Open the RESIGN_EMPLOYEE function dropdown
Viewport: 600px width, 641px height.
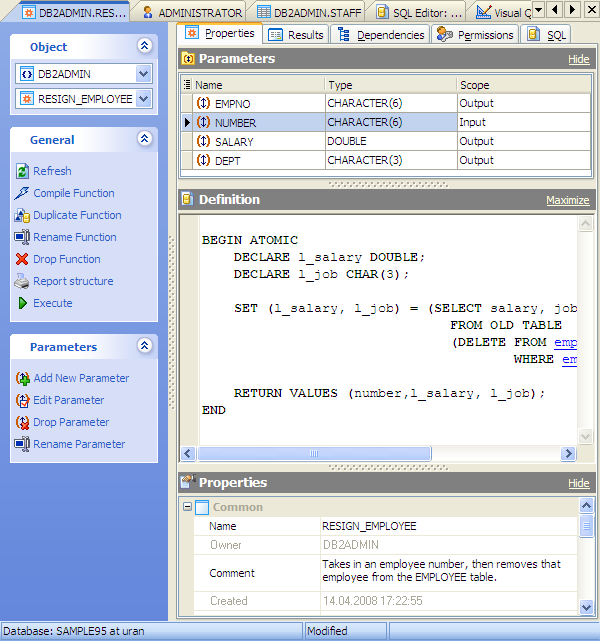(143, 99)
